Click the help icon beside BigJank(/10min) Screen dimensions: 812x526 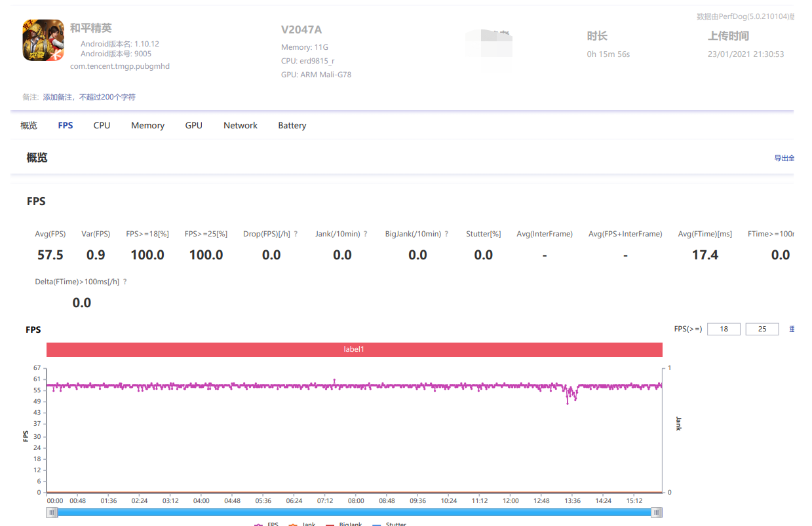[x=446, y=234]
